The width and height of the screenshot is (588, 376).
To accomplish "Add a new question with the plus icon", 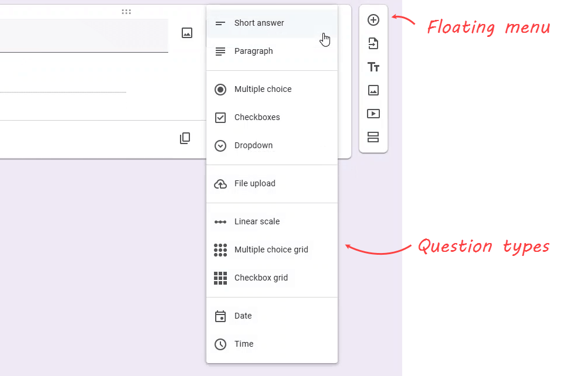I will coord(373,19).
